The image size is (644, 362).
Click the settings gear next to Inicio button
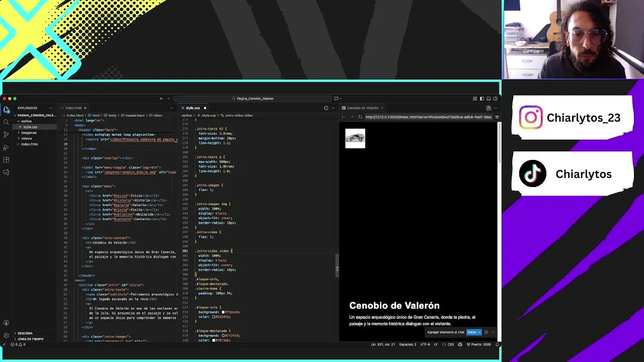(x=486, y=332)
